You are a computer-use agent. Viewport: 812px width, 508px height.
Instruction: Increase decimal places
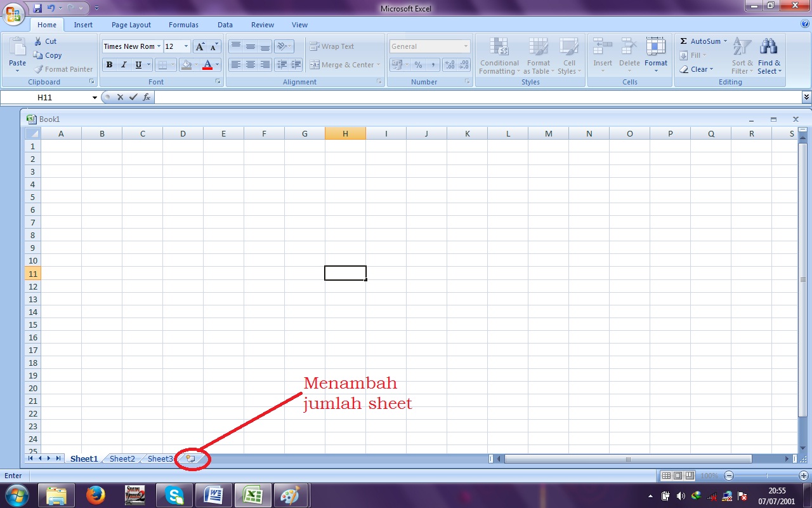coord(450,65)
